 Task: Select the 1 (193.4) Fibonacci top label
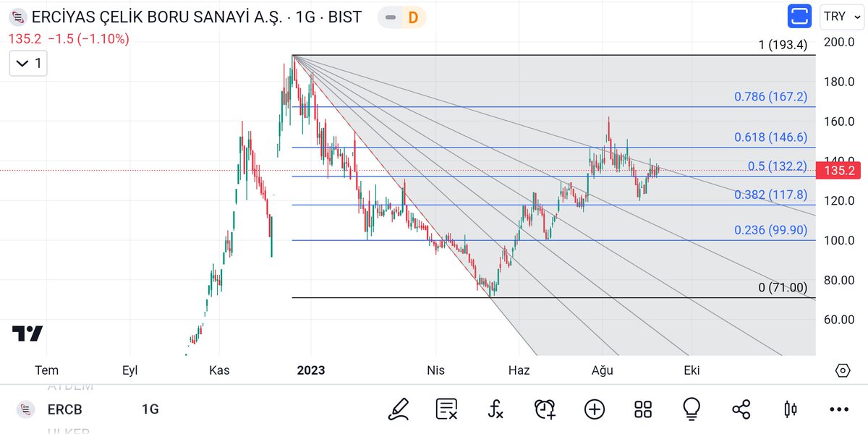[783, 46]
